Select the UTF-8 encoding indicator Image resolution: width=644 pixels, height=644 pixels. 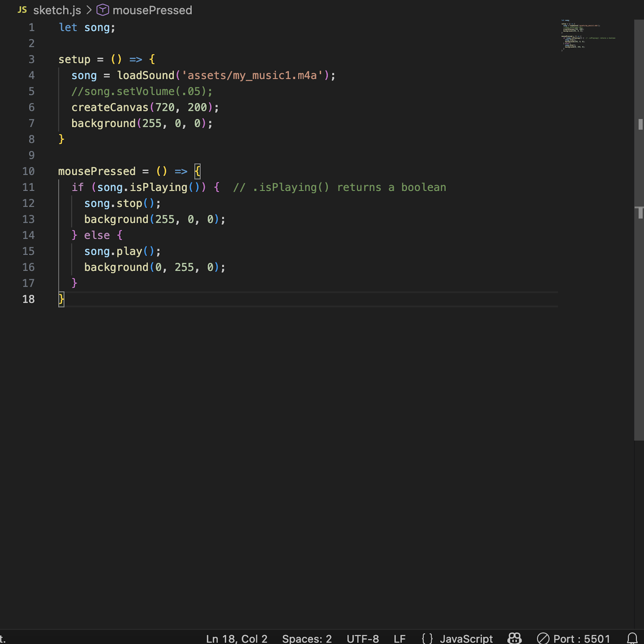[363, 639]
